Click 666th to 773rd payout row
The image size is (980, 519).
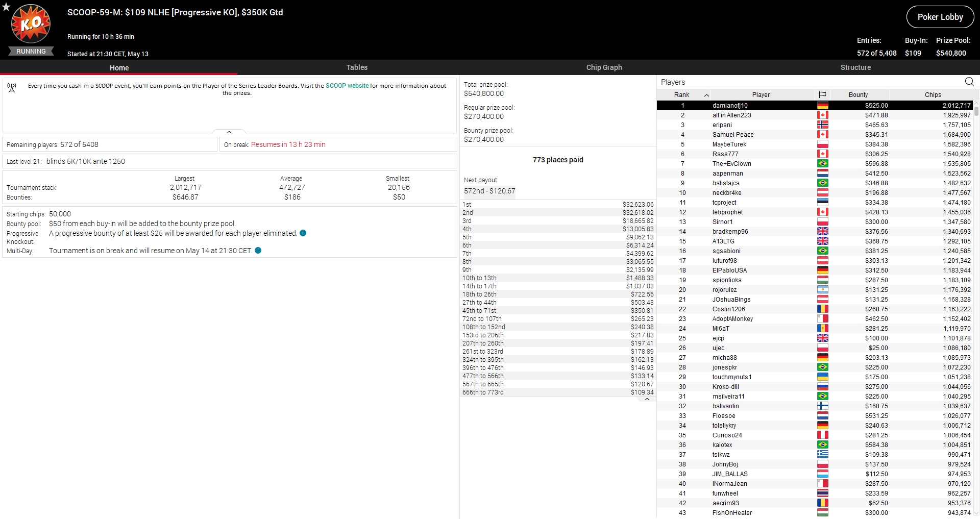click(x=558, y=392)
